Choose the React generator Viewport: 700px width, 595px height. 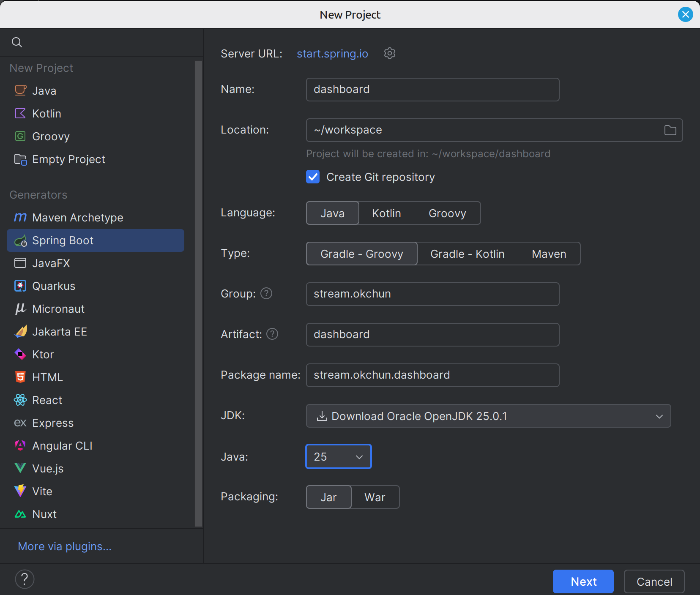pos(47,400)
